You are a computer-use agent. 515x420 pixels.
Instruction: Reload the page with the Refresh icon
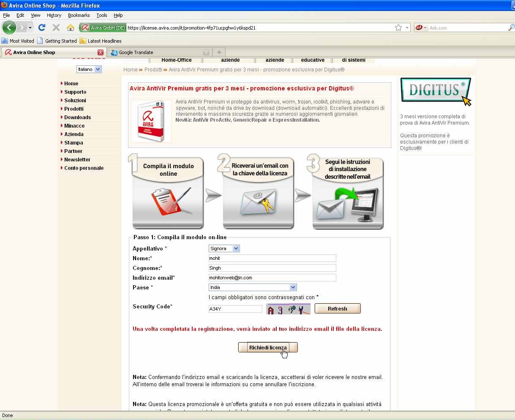click(41, 27)
